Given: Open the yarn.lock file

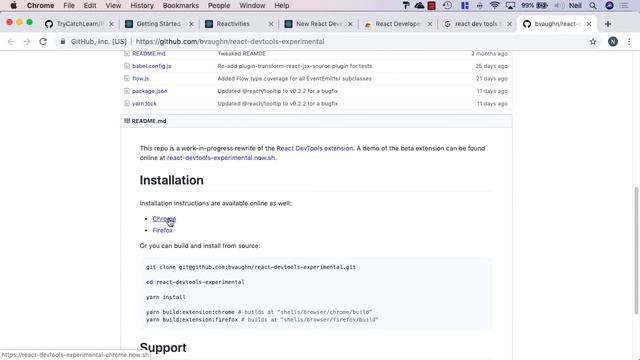Looking at the screenshot, I should (144, 104).
